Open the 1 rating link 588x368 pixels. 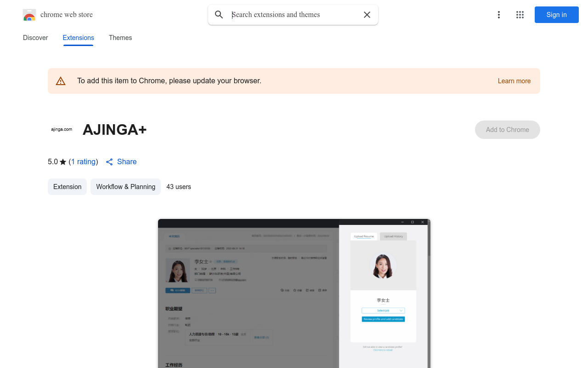[83, 161]
